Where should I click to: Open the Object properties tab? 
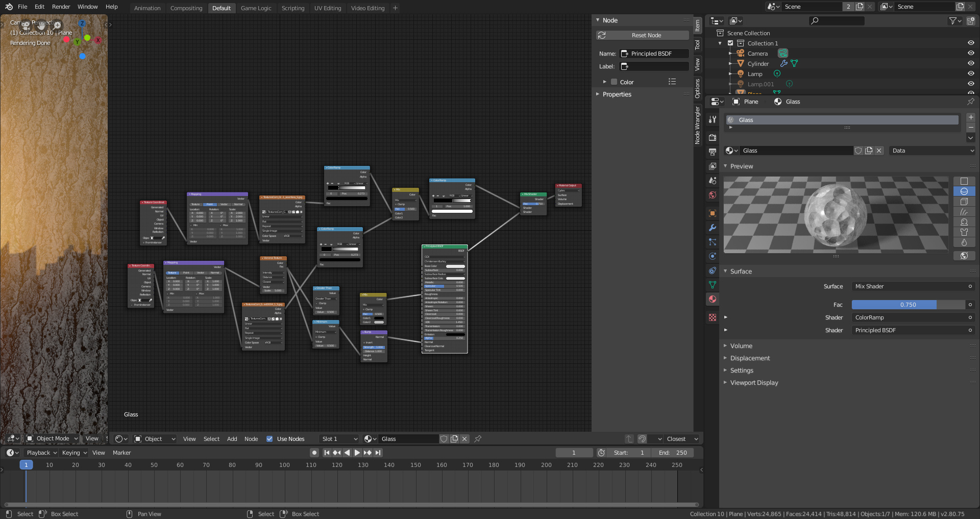click(x=713, y=213)
